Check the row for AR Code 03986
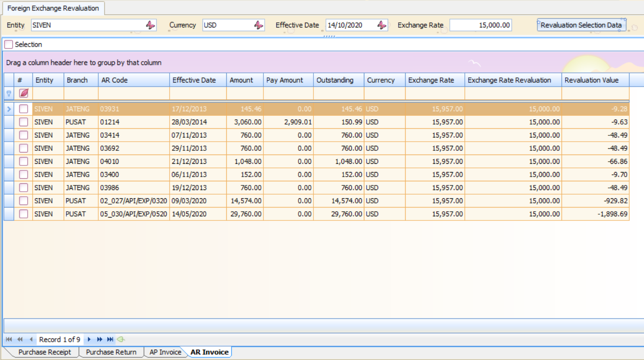The image size is (644, 360). pos(23,187)
